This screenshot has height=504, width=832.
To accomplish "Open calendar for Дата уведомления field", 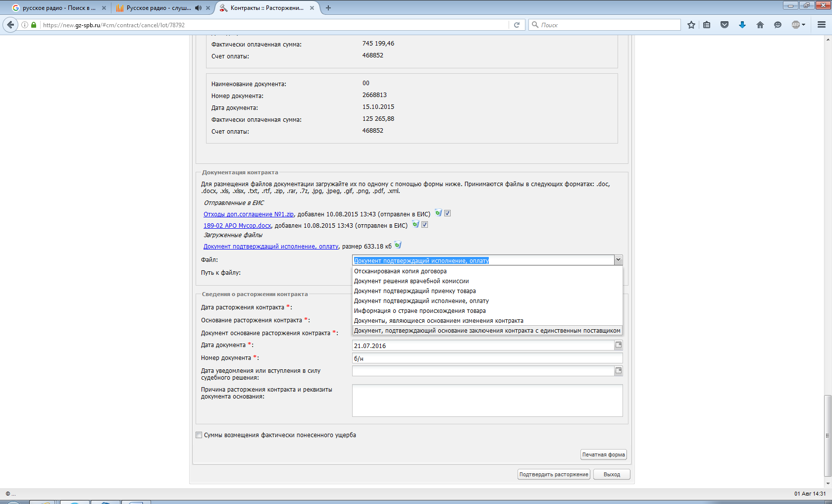I will 619,371.
